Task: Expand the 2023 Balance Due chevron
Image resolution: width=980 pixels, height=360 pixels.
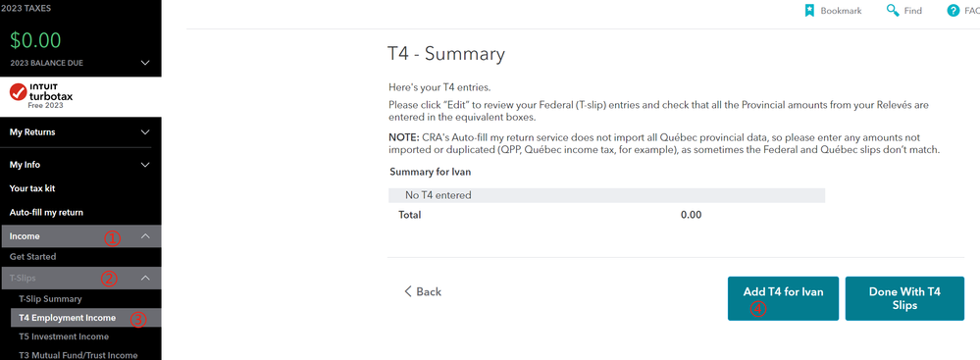Action: (x=145, y=63)
